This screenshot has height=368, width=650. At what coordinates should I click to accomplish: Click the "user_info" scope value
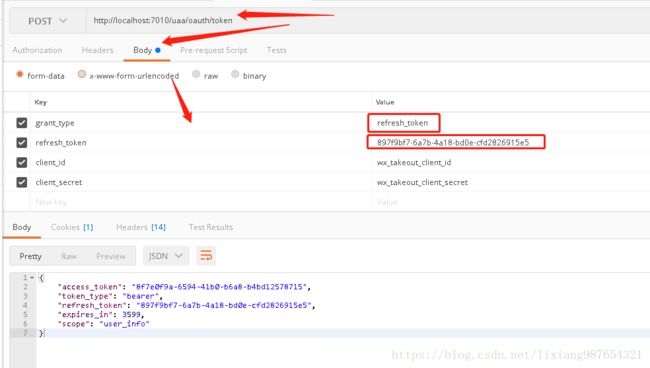(x=124, y=324)
